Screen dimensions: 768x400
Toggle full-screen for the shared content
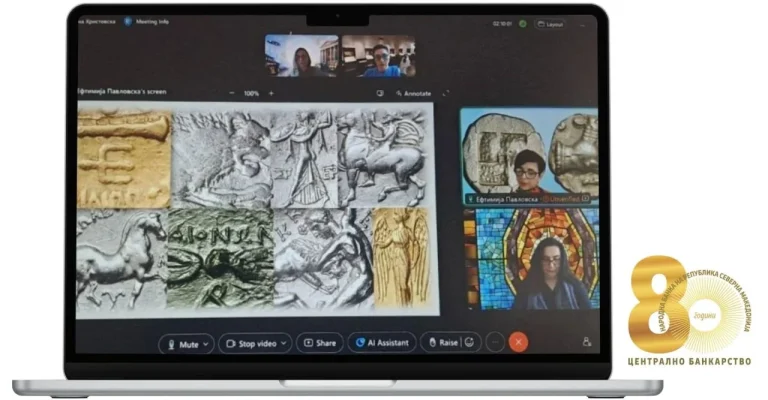point(445,93)
